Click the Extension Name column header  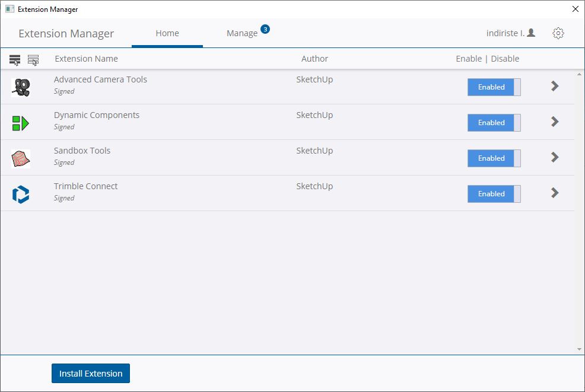[x=86, y=59]
